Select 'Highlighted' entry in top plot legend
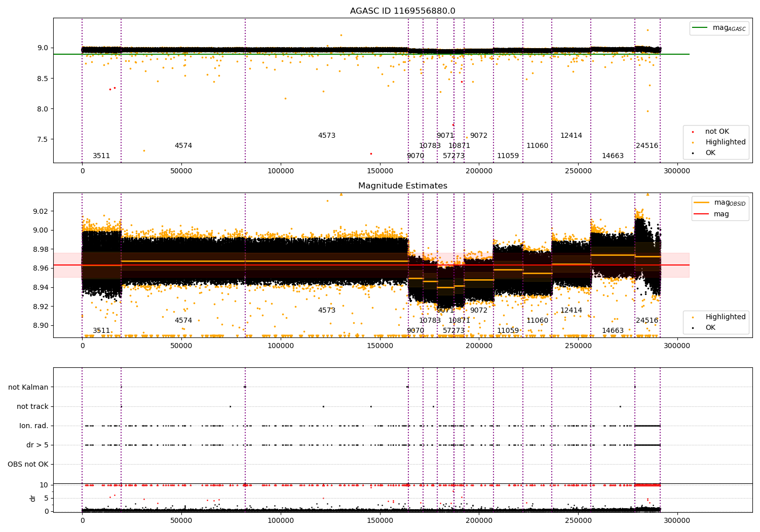Image resolution: width=760 pixels, height=532 pixels. 726,142
